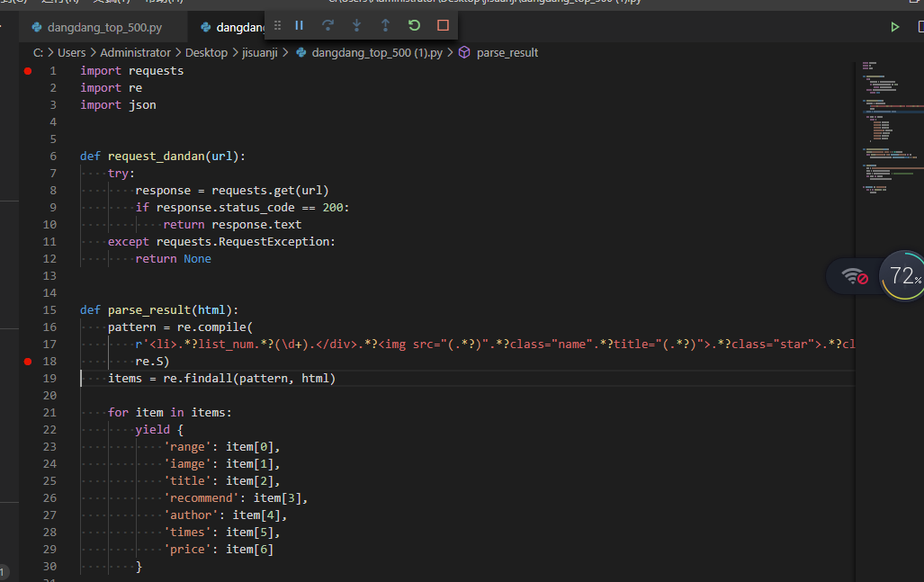Open the Users breadcrumb segment

[x=71, y=52]
